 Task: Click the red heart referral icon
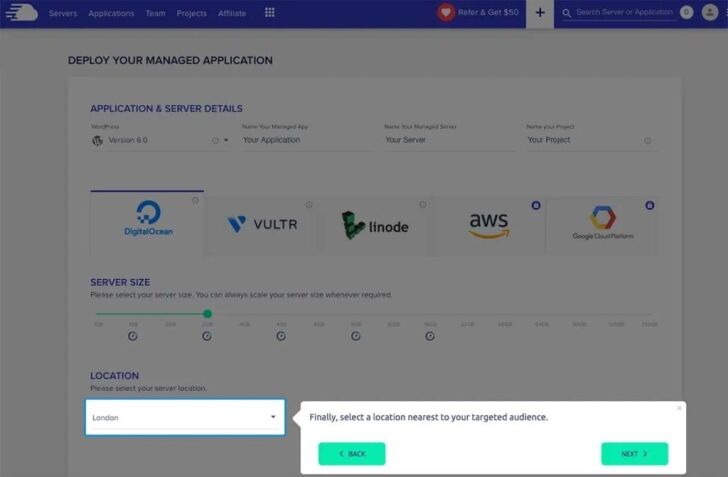(446, 13)
